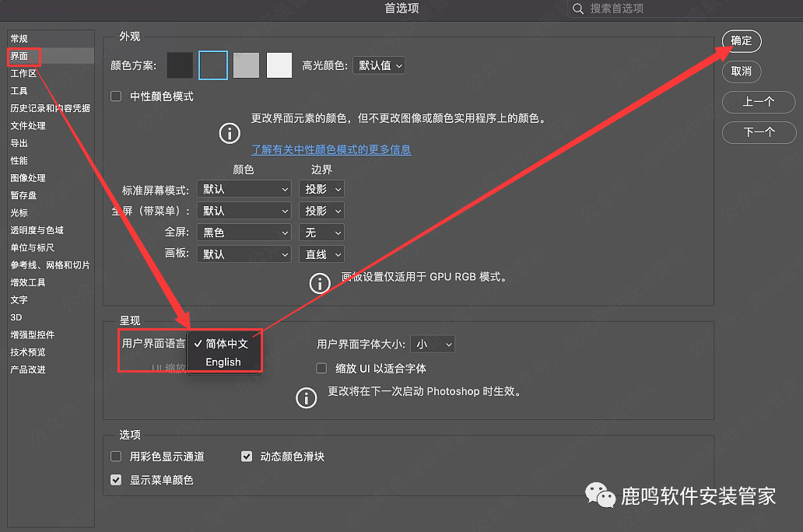Click the info icon near the GPU RGB 画板 note
The height and width of the screenshot is (532, 803).
[321, 283]
